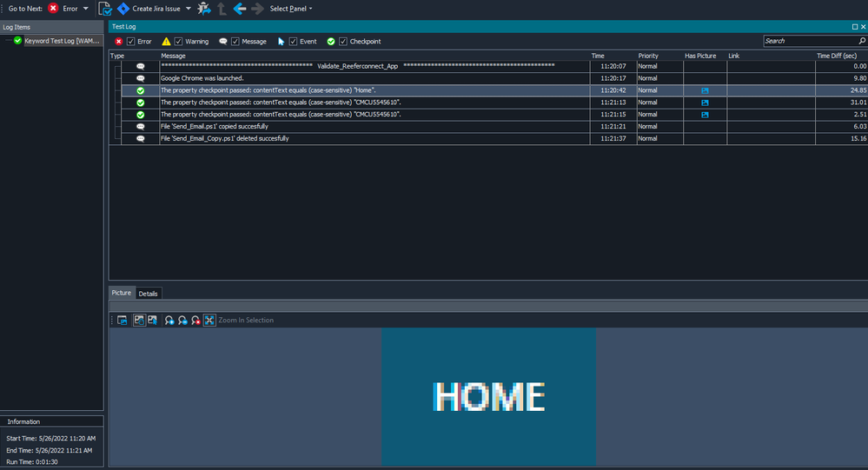This screenshot has height=470, width=868.
Task: Expand the Go to Next Error dropdown
Action: point(85,9)
